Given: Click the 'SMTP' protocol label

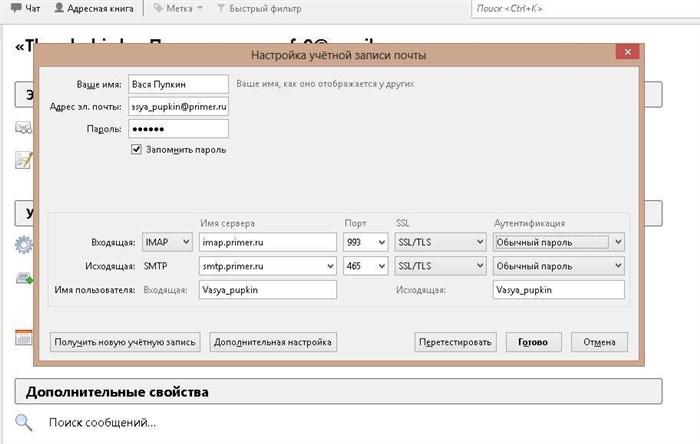Looking at the screenshot, I should tap(155, 266).
